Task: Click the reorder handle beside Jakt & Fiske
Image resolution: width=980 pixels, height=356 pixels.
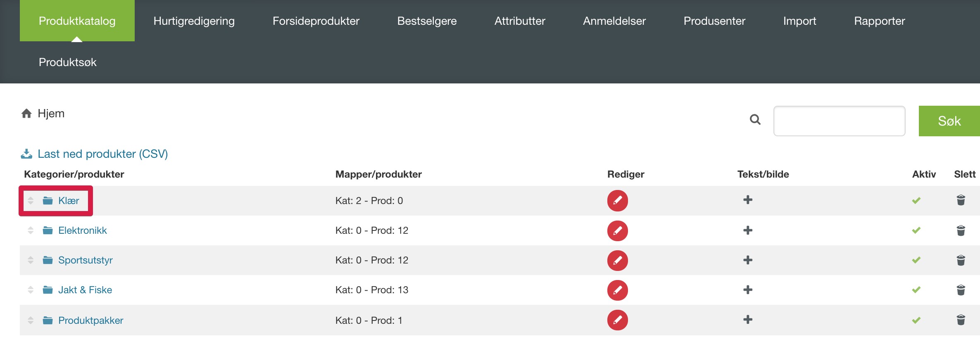Action: tap(31, 290)
